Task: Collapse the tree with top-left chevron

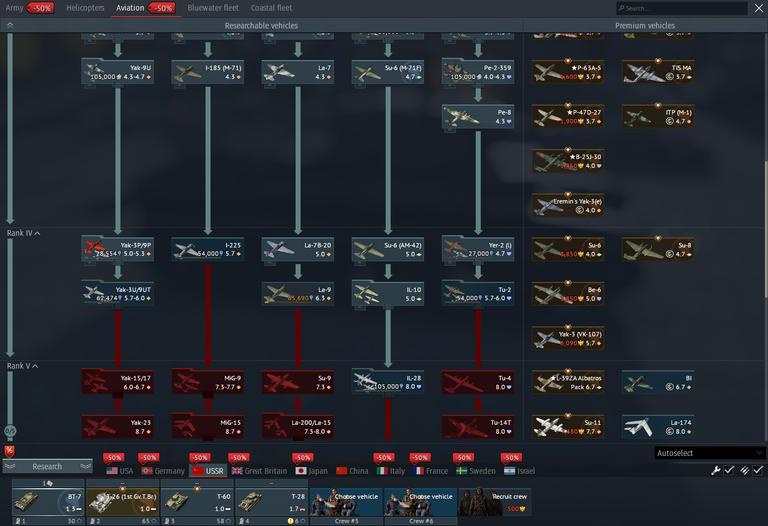Action: (10, 25)
